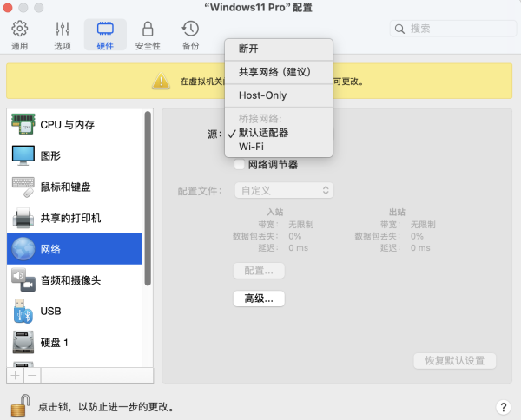This screenshot has width=521, height=420.
Task: Open 音频和摄像头 settings
Action: point(70,280)
